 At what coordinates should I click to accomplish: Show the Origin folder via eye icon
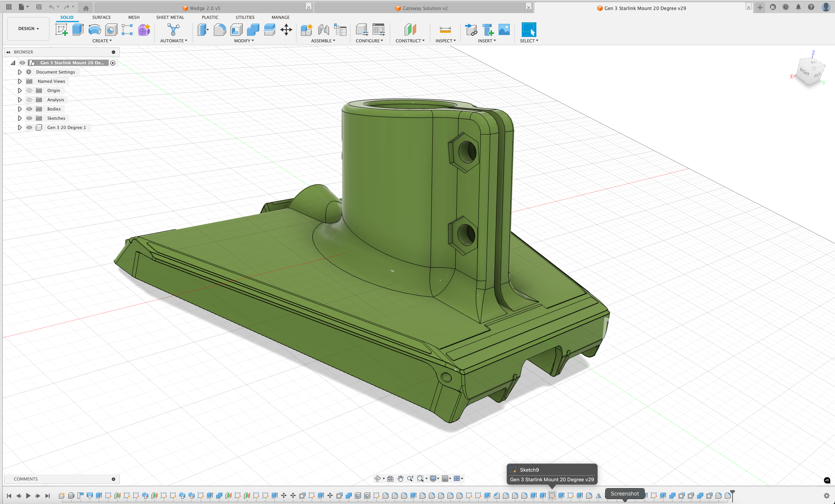click(x=29, y=90)
